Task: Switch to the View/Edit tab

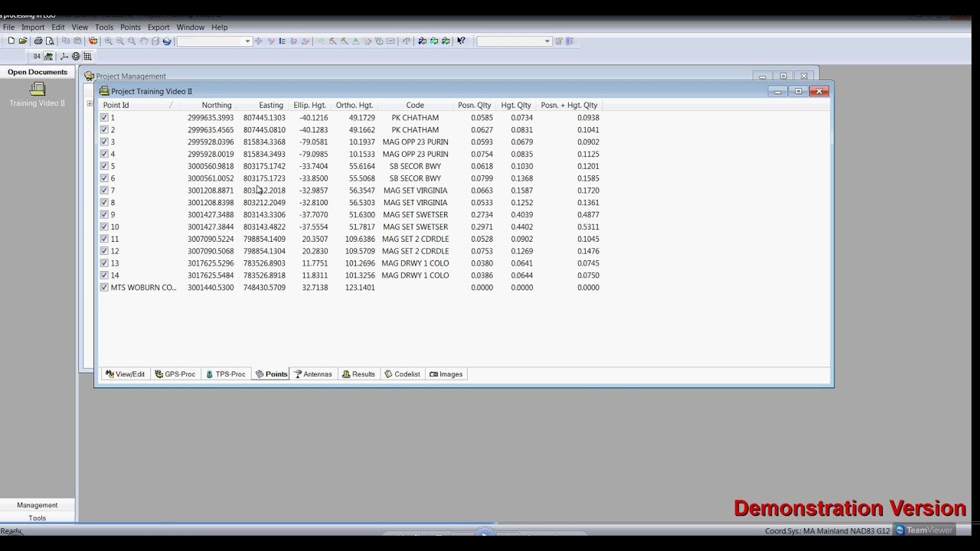Action: pyautogui.click(x=126, y=374)
